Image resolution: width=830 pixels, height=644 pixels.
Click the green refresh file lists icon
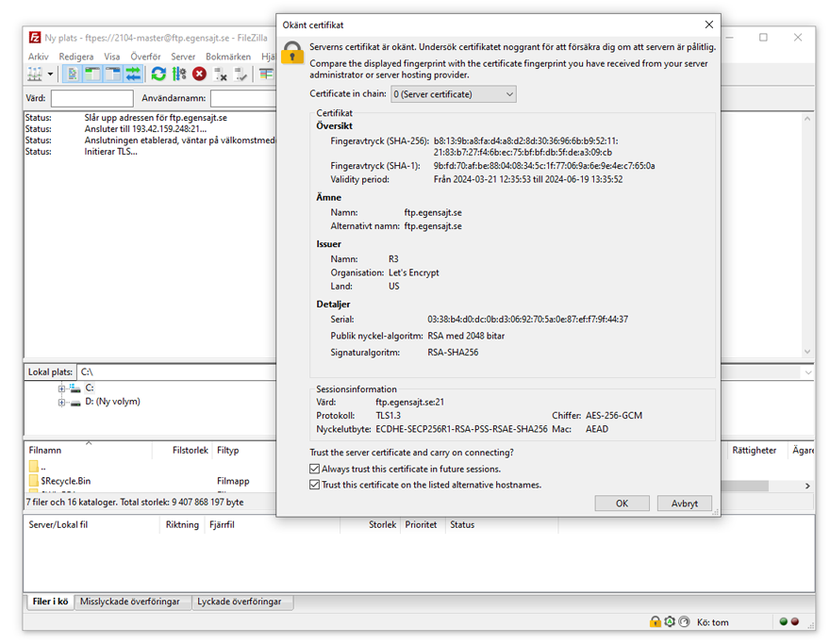click(158, 74)
